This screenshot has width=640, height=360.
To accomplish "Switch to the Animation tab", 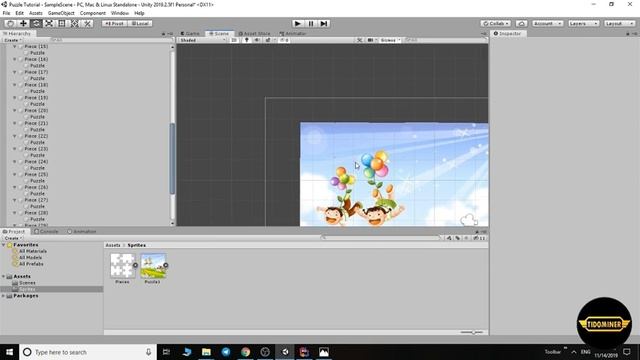I will [x=82, y=231].
